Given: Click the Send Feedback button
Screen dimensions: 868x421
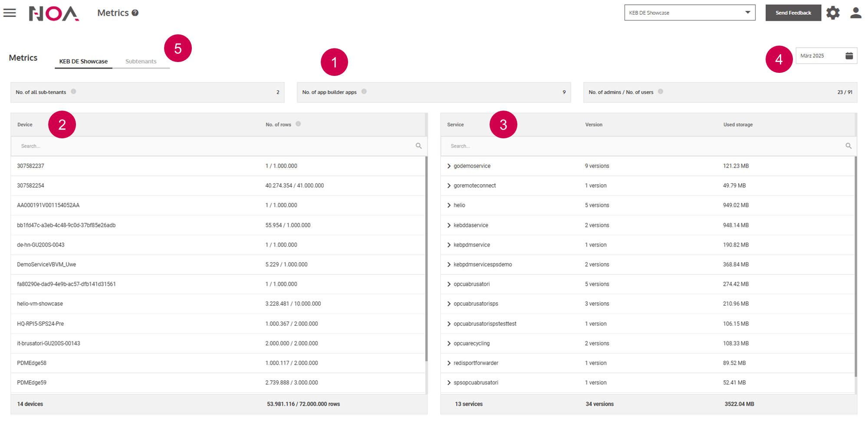Looking at the screenshot, I should pos(793,13).
